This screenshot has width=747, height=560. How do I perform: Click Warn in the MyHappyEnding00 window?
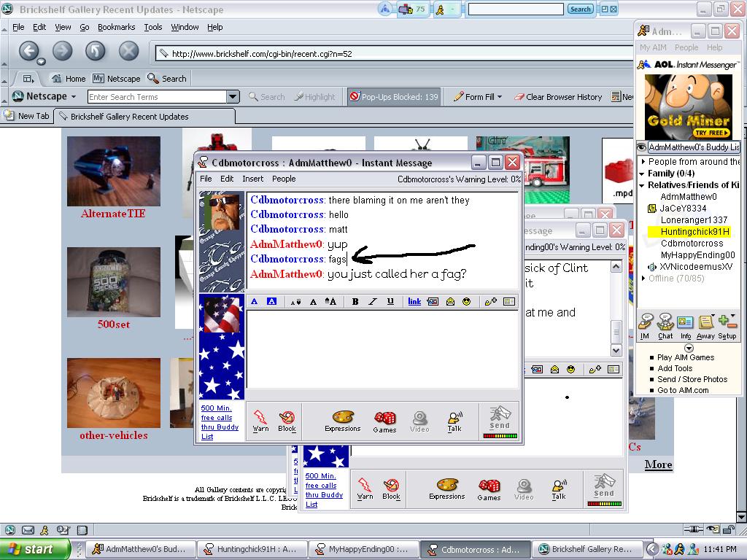coord(365,489)
